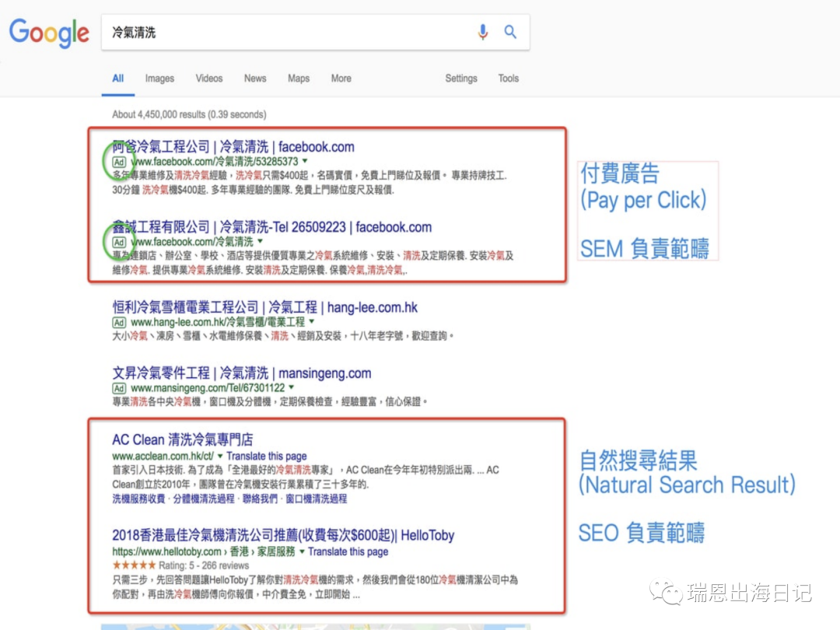The width and height of the screenshot is (840, 630).
Task: Open 2018香港最佳冷氣機清洗公司推薦 HelloToby result
Action: (283, 534)
